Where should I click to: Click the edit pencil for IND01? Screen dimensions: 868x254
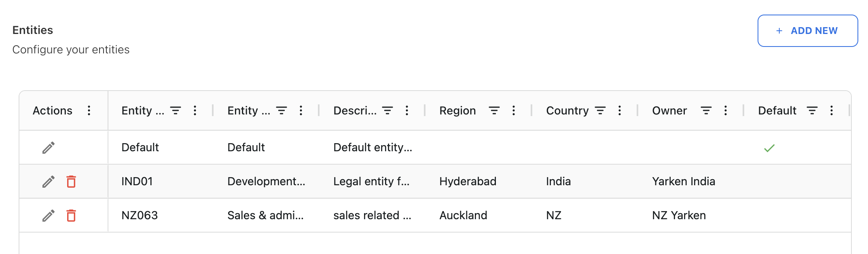coord(49,182)
